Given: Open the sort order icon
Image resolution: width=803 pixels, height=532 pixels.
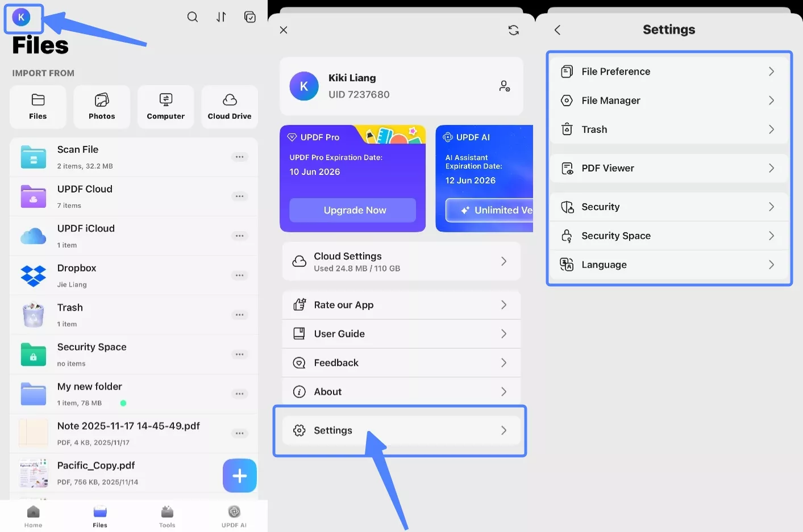Looking at the screenshot, I should coord(221,17).
